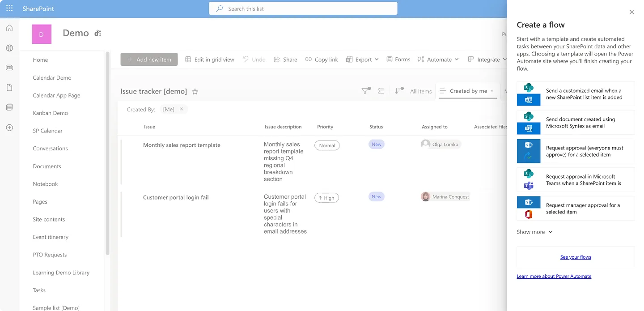Screen dimensions: 644x311
Task: Open the See your flows link
Action: pyautogui.click(x=576, y=257)
